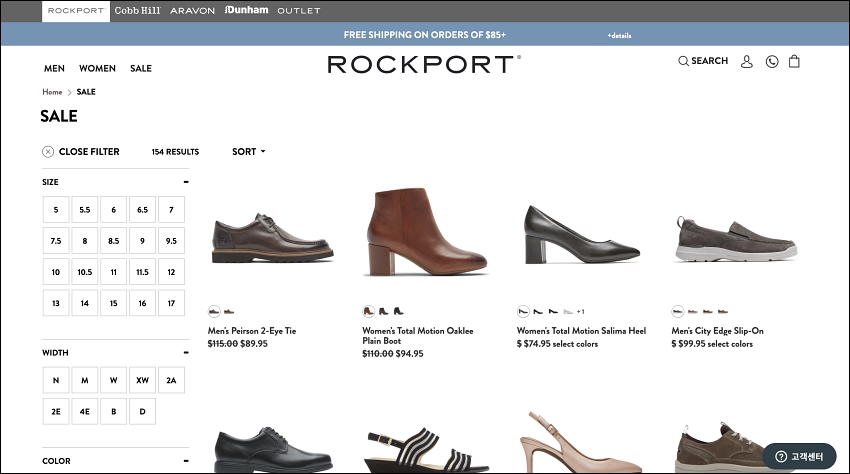
Task: Click the pink slingback heel image
Action: click(x=580, y=443)
